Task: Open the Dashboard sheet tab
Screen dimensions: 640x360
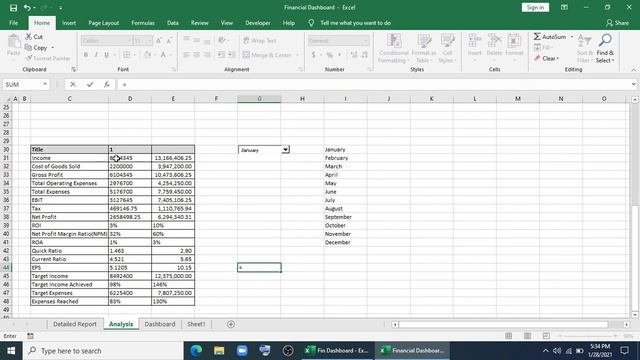Action: point(160,324)
